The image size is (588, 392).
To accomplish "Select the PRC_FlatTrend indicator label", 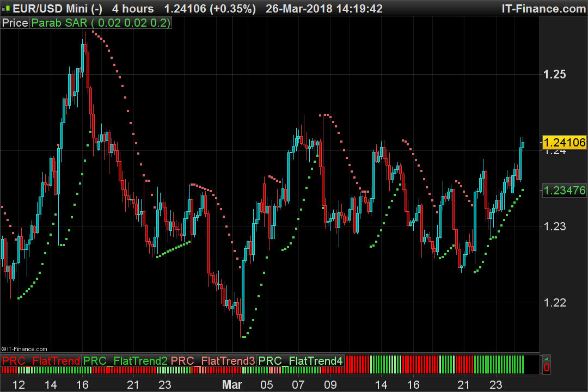I will point(41,361).
